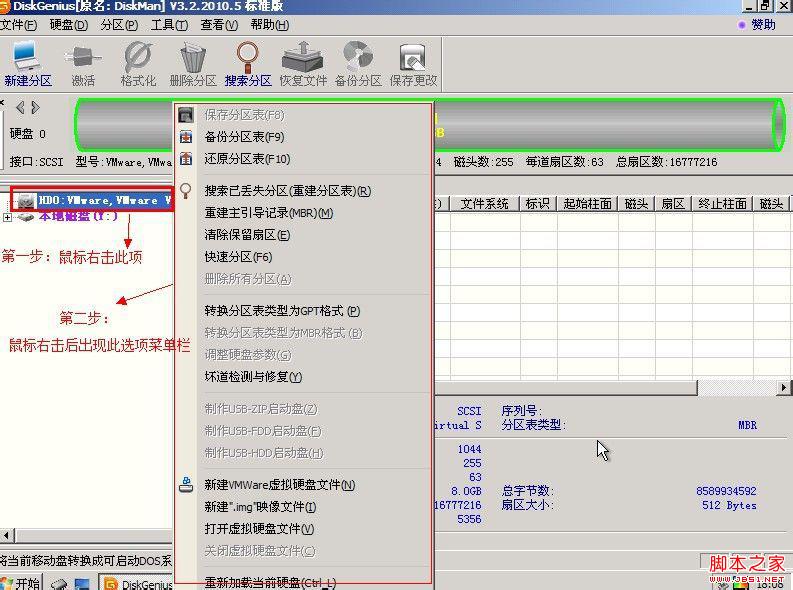
Task: Choose 新建VMWare虚拟硬盘文件(N) menu entry
Action: [x=302, y=485]
